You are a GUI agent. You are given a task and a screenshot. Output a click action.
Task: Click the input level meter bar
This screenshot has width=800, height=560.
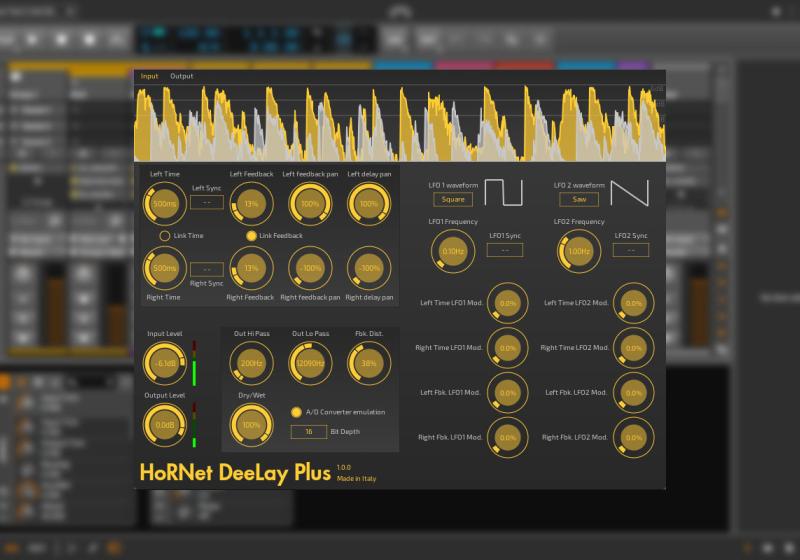[x=194, y=364]
